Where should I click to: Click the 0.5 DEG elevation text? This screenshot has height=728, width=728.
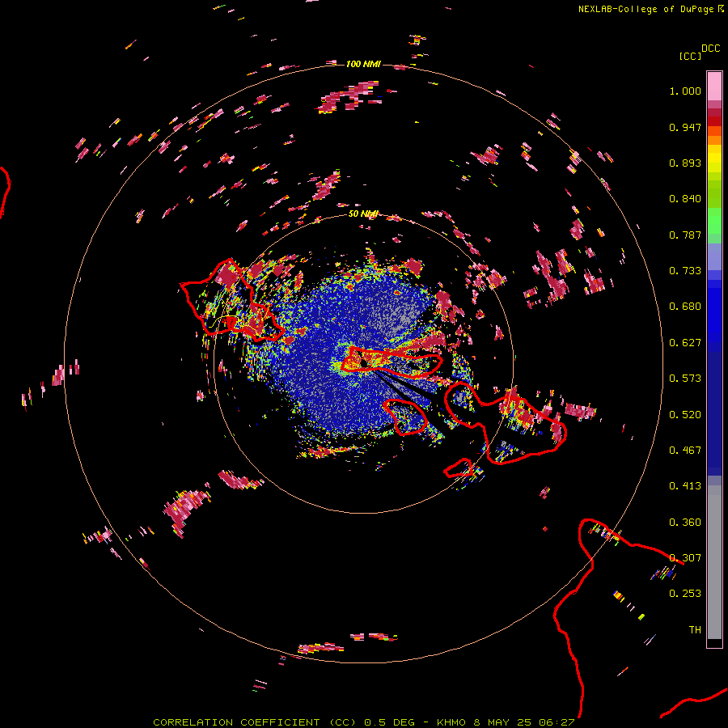tap(389, 722)
